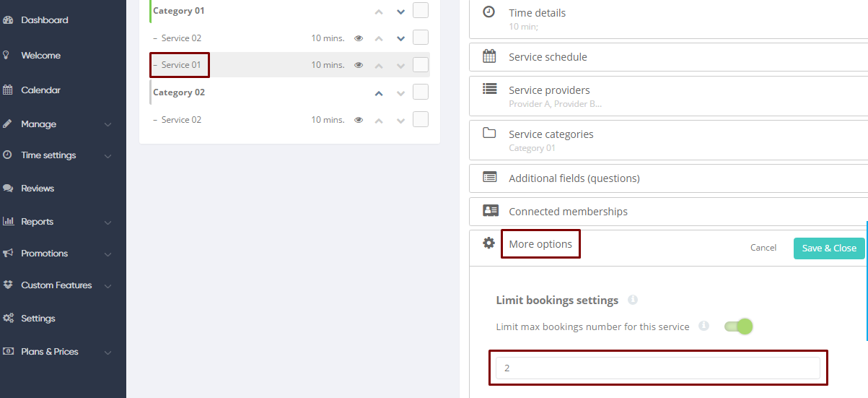Select Service 01 in Category 01
This screenshot has width=868, height=398.
coord(180,65)
